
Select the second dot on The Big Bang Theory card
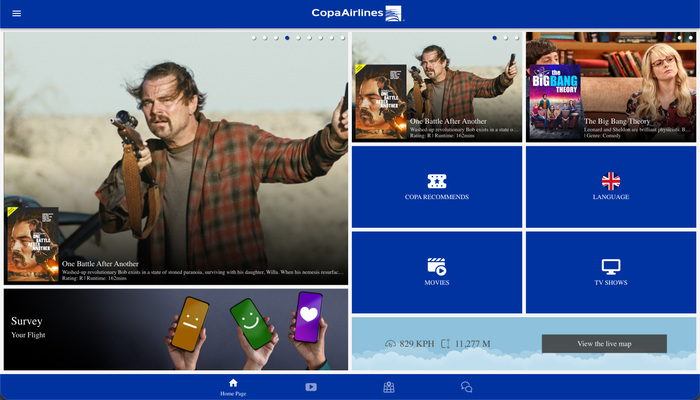coord(679,38)
